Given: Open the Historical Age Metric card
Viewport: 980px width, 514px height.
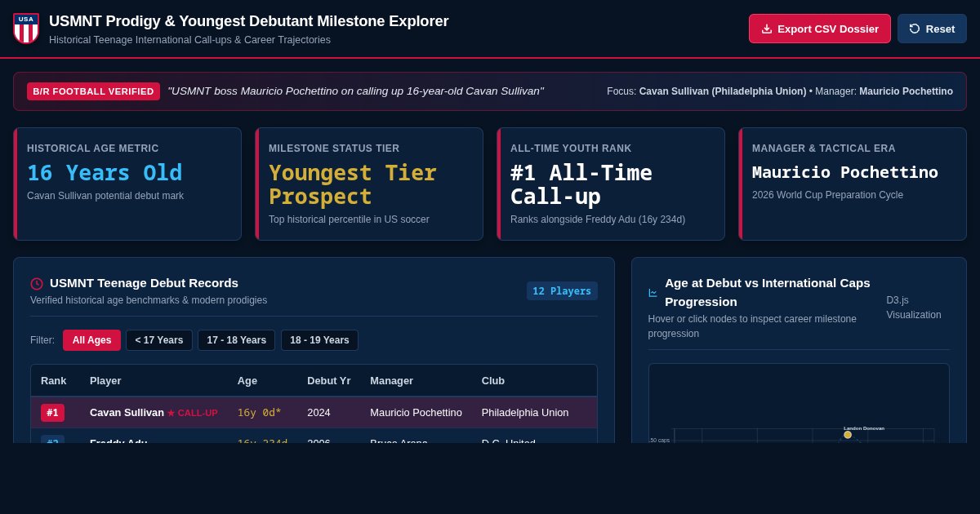Looking at the screenshot, I should 127,184.
